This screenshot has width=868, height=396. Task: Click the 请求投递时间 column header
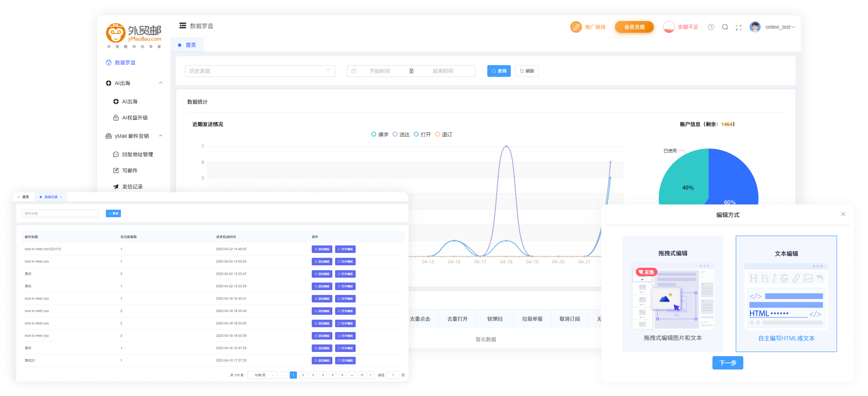[x=226, y=237]
